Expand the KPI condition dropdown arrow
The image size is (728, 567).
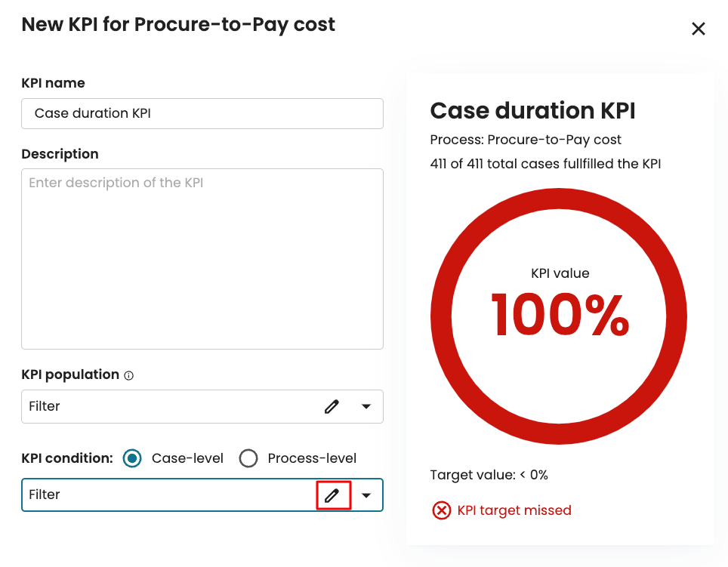coord(366,495)
